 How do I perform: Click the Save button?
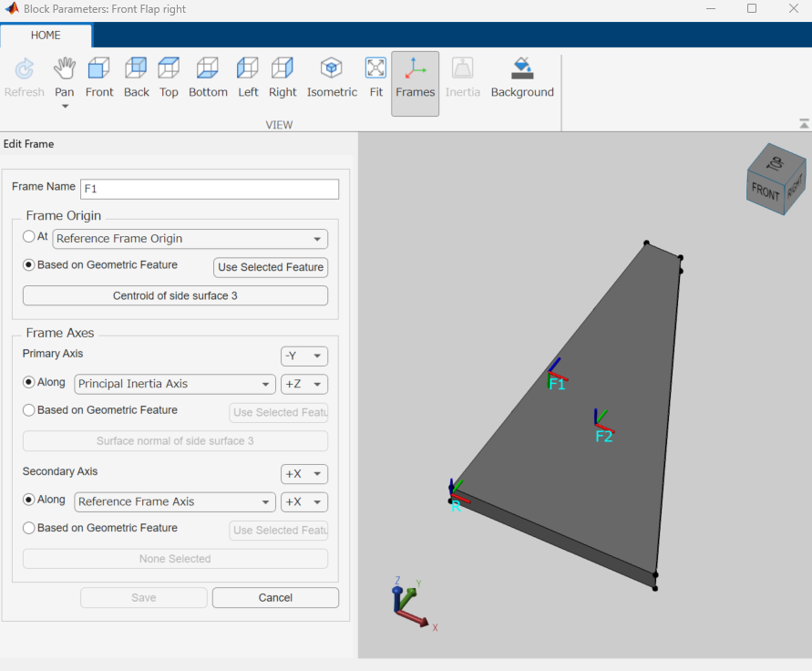(x=143, y=597)
